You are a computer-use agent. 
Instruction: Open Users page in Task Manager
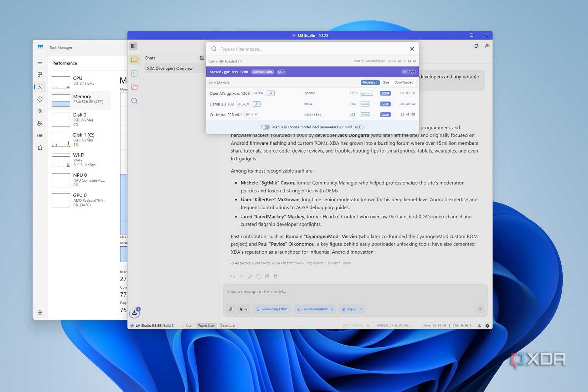pyautogui.click(x=40, y=123)
